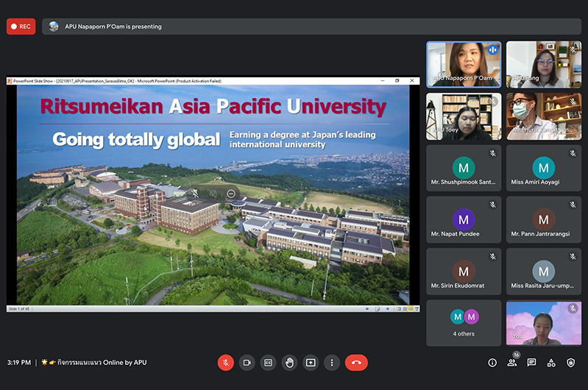Select the APU Toey video tile

pos(464,116)
